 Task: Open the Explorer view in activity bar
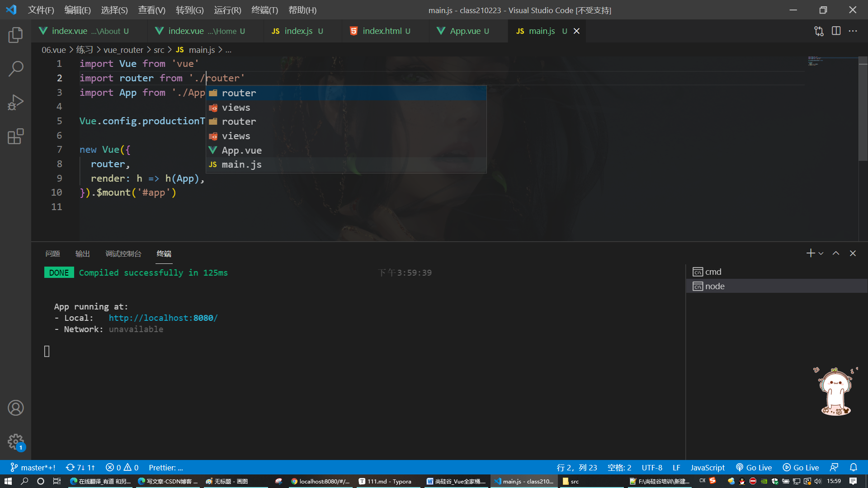(x=15, y=35)
